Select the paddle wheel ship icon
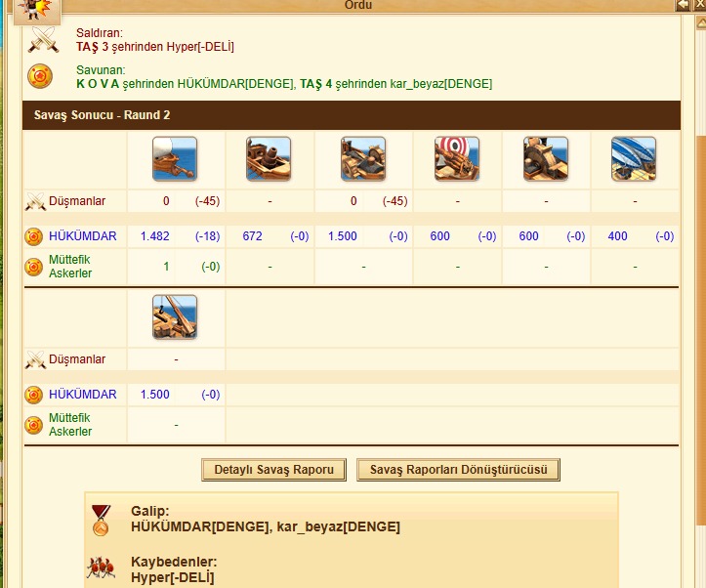This screenshot has width=706, height=588. pos(545,159)
